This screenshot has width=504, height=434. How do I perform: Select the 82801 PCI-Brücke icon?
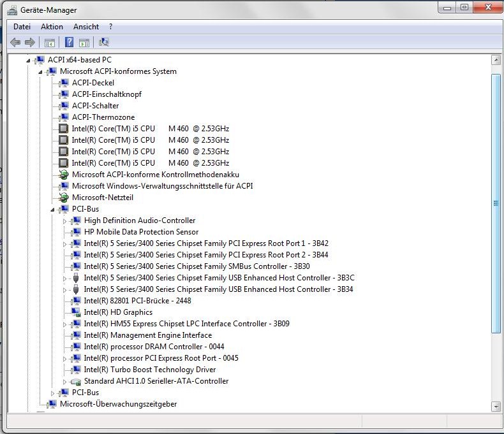[x=76, y=301]
